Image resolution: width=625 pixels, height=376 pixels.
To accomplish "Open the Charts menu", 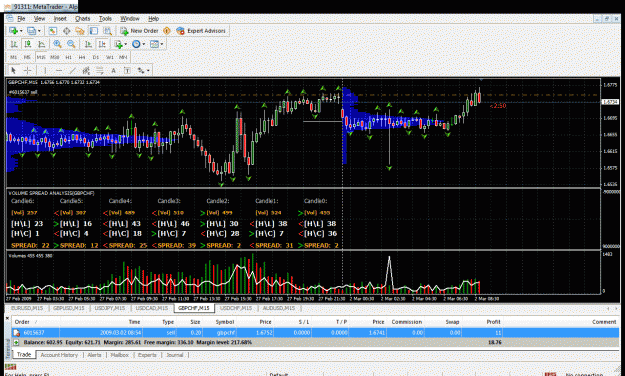I will pos(83,18).
